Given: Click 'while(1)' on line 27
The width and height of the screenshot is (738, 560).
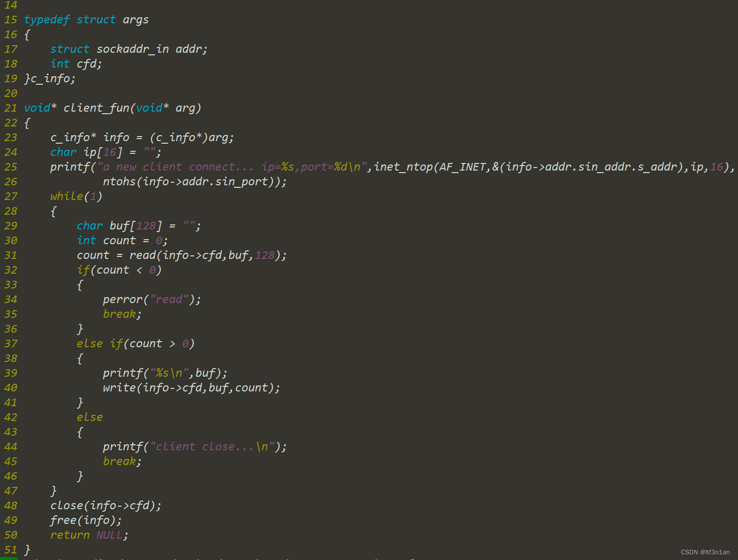Looking at the screenshot, I should [x=76, y=196].
